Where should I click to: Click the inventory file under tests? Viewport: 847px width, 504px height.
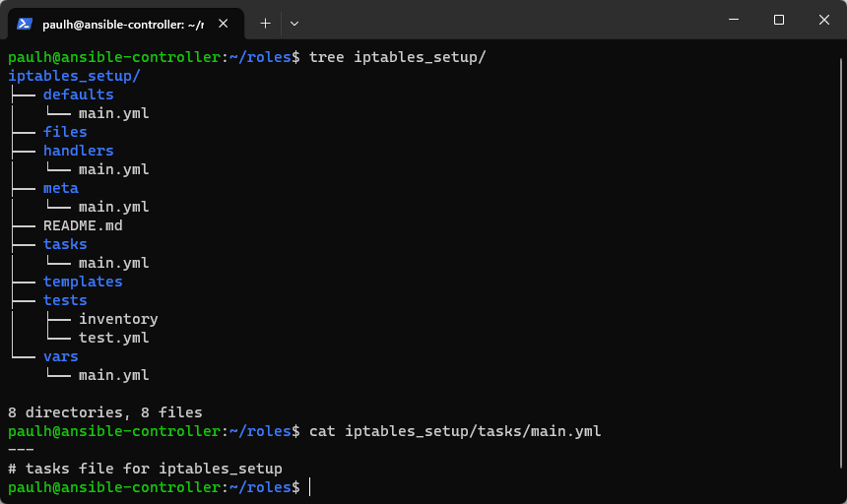coord(118,319)
